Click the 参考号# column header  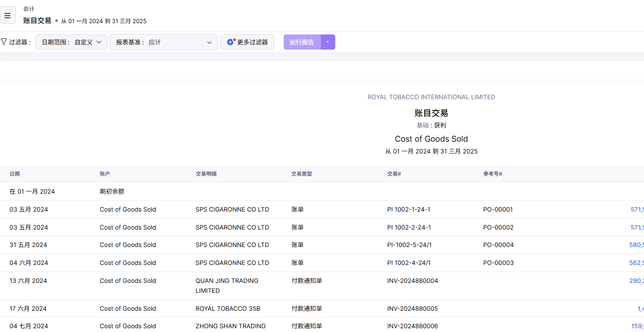[493, 174]
